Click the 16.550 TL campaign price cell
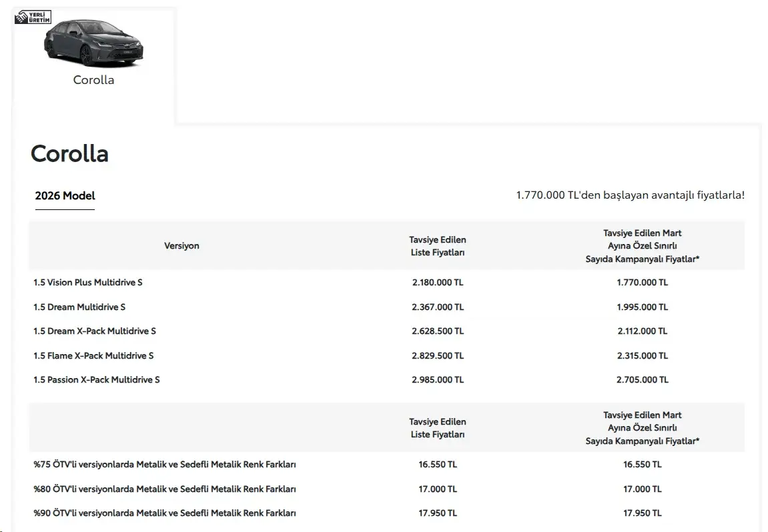The height and width of the screenshot is (532, 768). coord(642,465)
